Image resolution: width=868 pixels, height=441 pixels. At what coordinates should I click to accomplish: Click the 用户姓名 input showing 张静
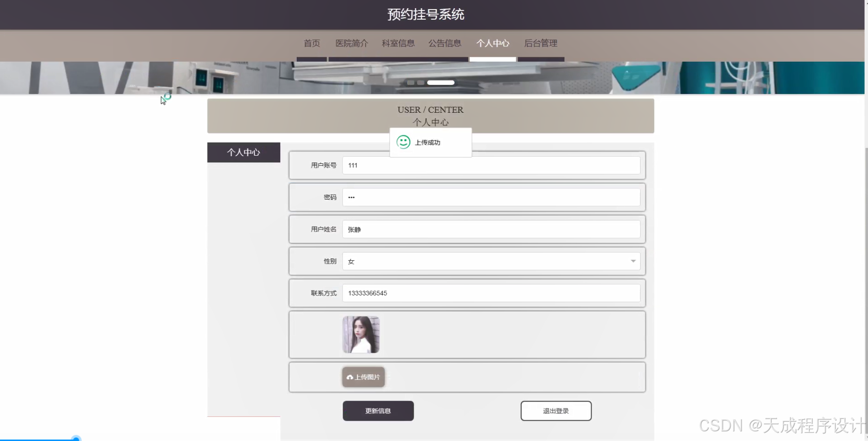[491, 229]
